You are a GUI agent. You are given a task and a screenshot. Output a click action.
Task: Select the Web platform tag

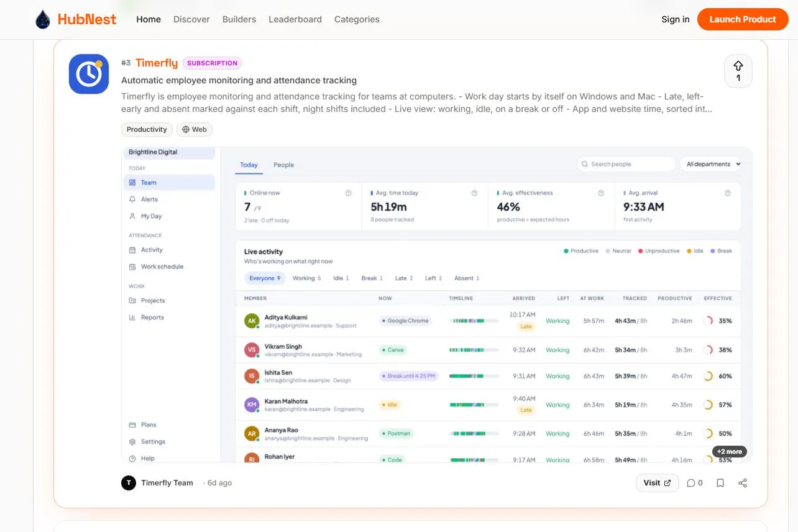pyautogui.click(x=195, y=129)
